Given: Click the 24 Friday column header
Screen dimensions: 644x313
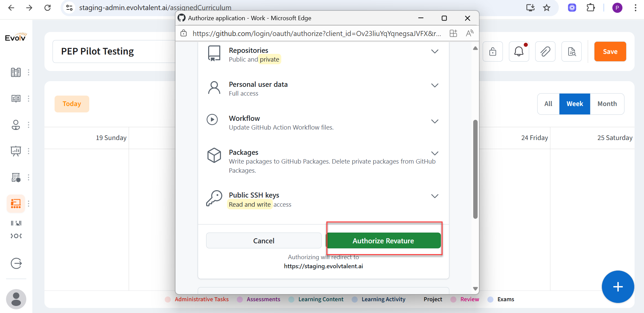Looking at the screenshot, I should [535, 138].
